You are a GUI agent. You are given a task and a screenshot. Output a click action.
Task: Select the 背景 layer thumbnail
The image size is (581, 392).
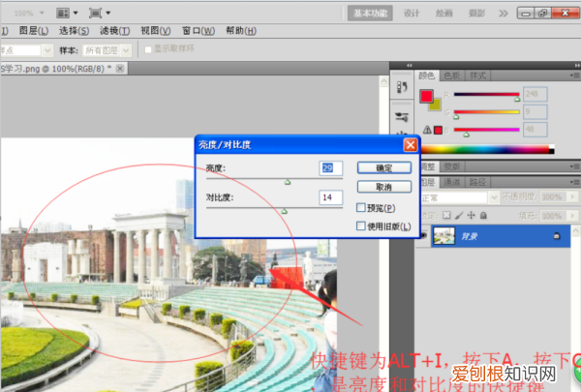tap(443, 236)
